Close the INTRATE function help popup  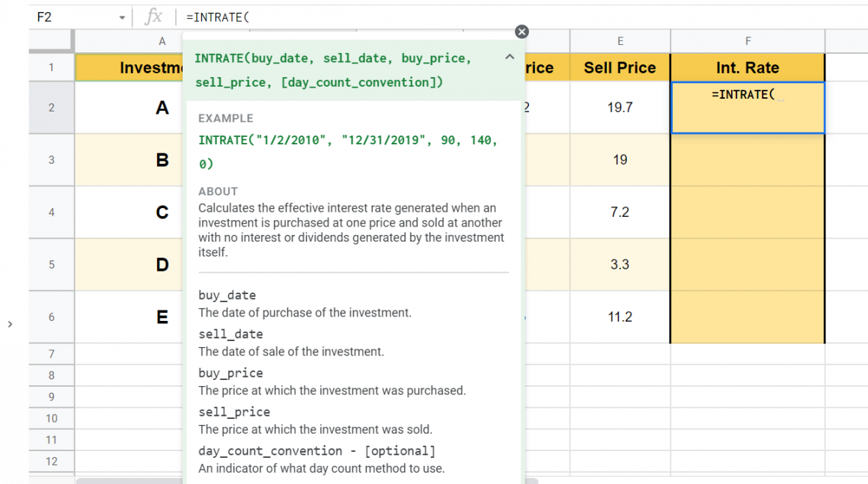522,31
